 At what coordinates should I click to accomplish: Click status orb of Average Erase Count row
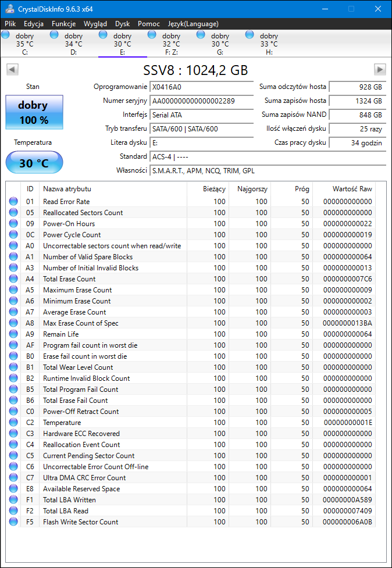pyautogui.click(x=13, y=312)
